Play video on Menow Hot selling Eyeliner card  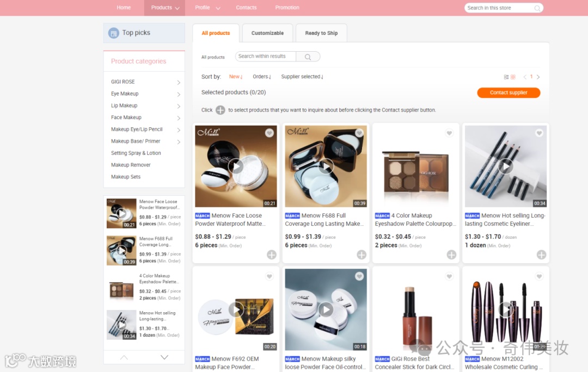coord(506,166)
